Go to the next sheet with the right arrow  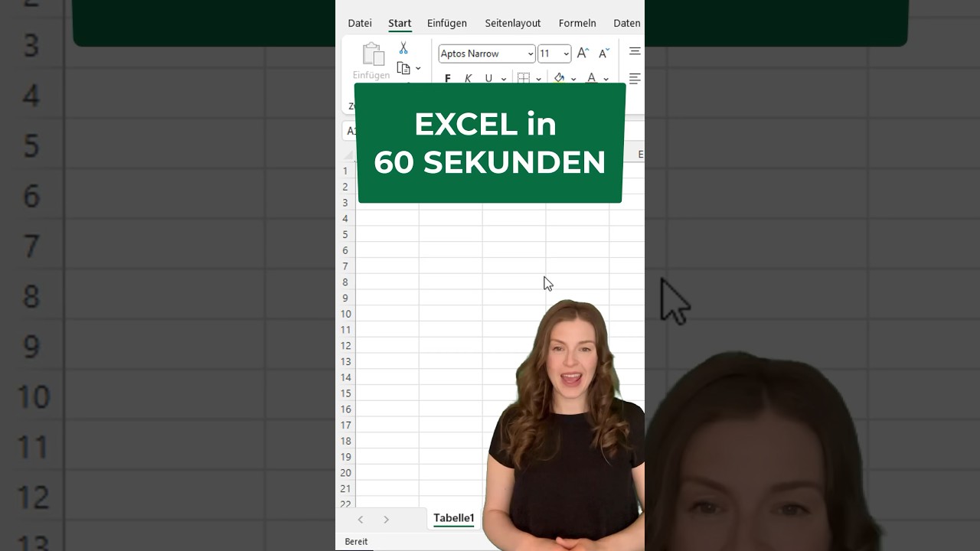pos(386,520)
